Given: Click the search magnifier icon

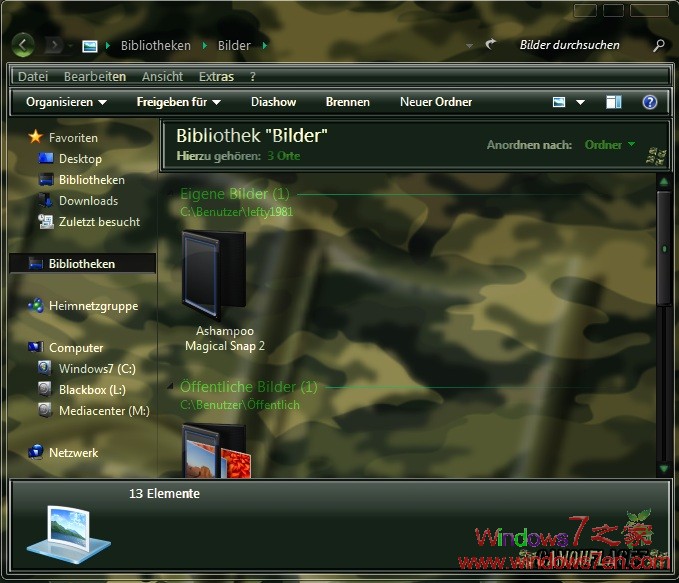Looking at the screenshot, I should 658,45.
